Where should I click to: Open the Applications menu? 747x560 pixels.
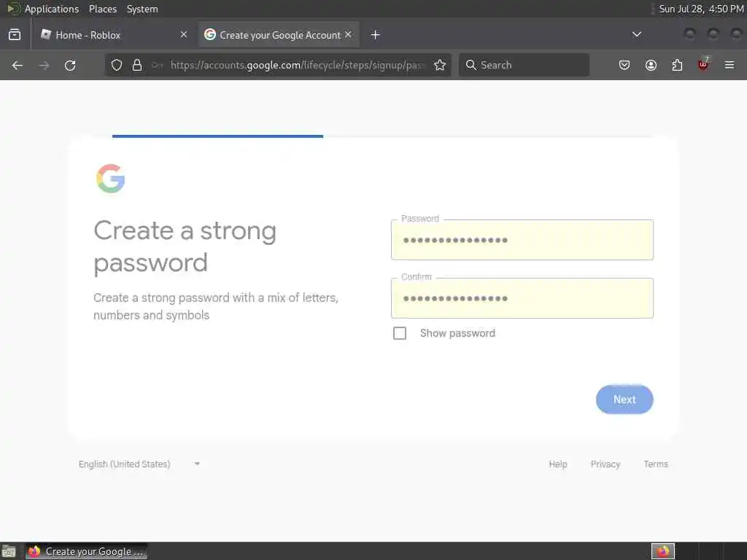[x=52, y=9]
